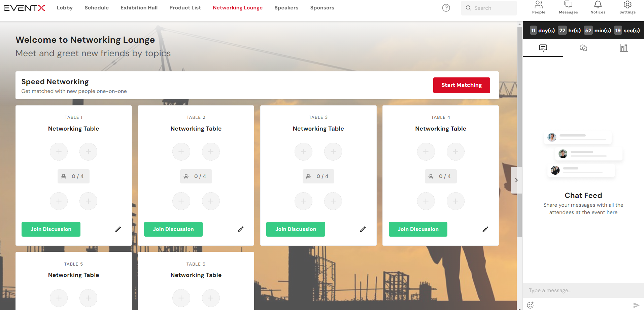The height and width of the screenshot is (310, 644).
Task: Click the main page vertical scrollbar
Action: tap(520, 131)
